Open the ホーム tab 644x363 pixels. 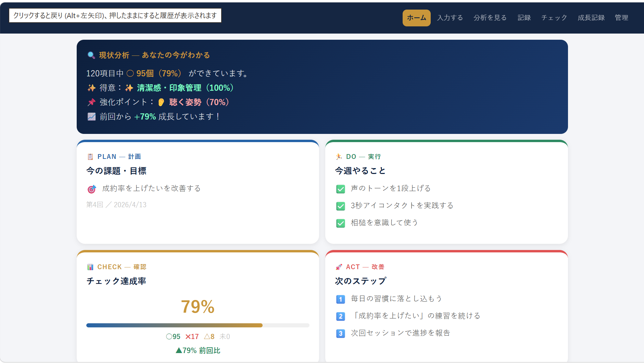point(416,18)
